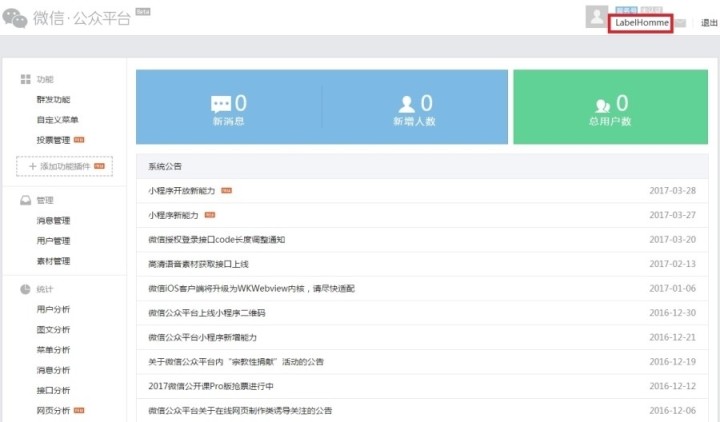Image resolution: width=720 pixels, height=422 pixels.
Task: Open 接口分析 statistics
Action: (x=53, y=390)
